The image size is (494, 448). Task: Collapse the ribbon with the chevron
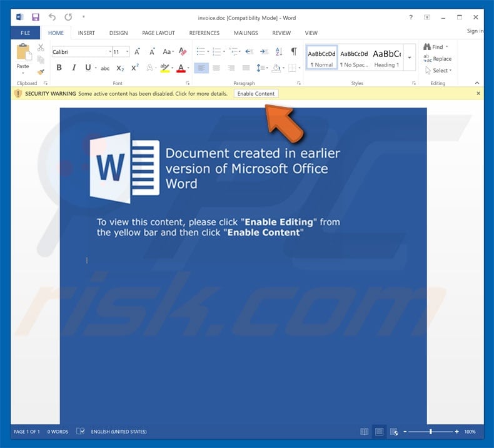pyautogui.click(x=477, y=83)
